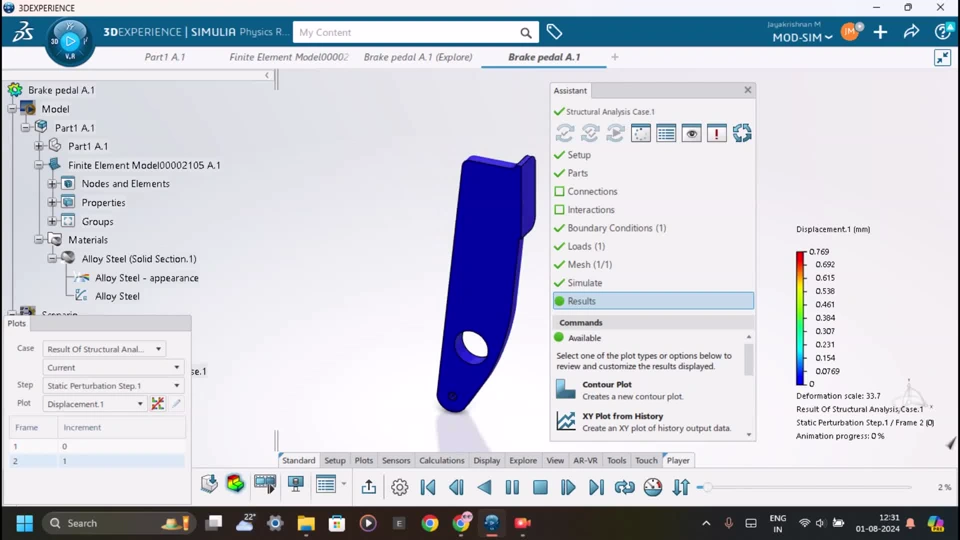Click the Status window icon with warning exclamation
The width and height of the screenshot is (960, 540).
[x=716, y=133]
